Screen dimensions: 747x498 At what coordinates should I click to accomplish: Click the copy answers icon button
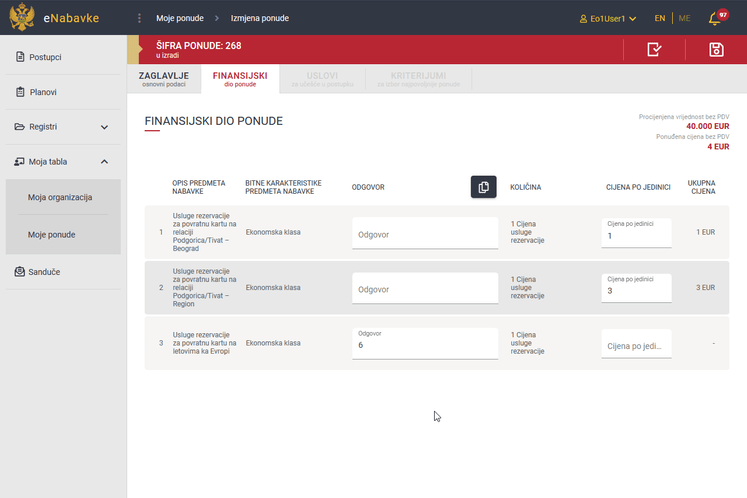click(483, 187)
